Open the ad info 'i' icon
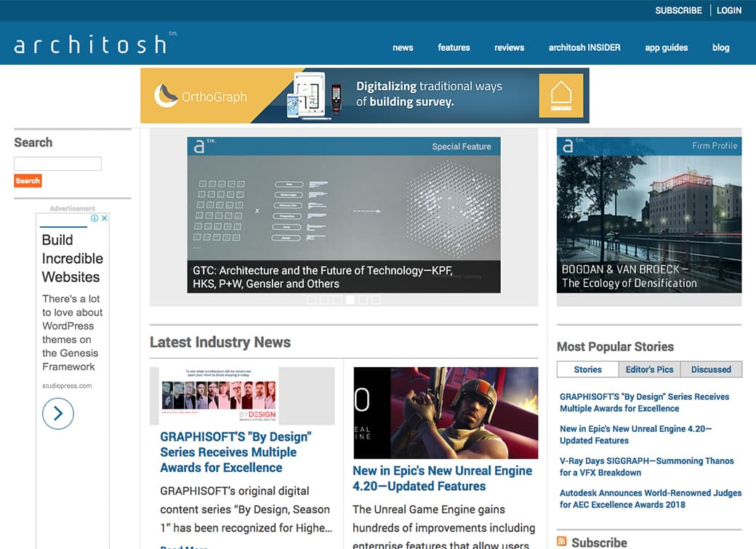The height and width of the screenshot is (549, 756). (94, 218)
